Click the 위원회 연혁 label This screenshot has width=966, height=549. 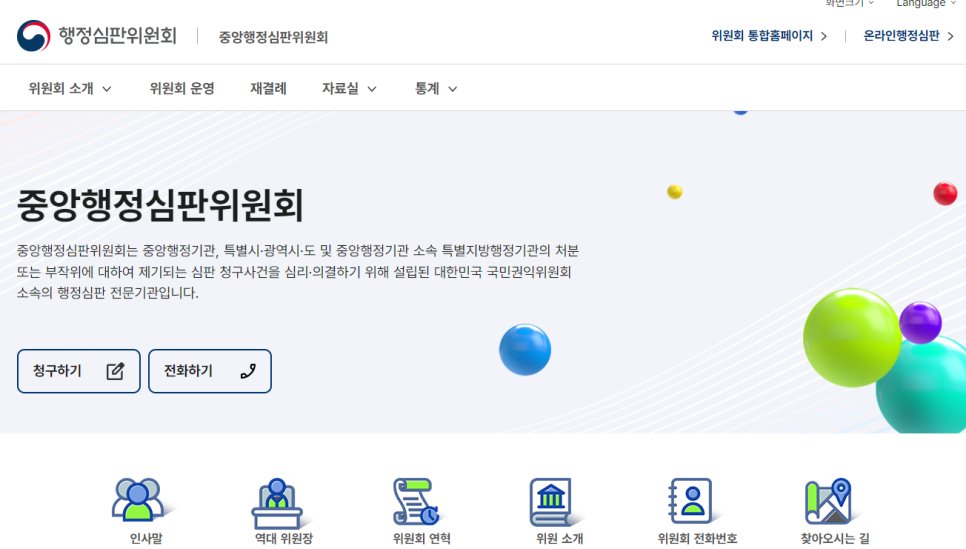[422, 539]
